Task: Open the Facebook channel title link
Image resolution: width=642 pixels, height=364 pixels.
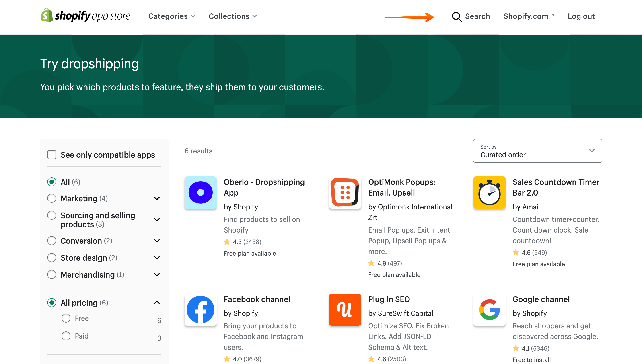Action: pos(257,299)
